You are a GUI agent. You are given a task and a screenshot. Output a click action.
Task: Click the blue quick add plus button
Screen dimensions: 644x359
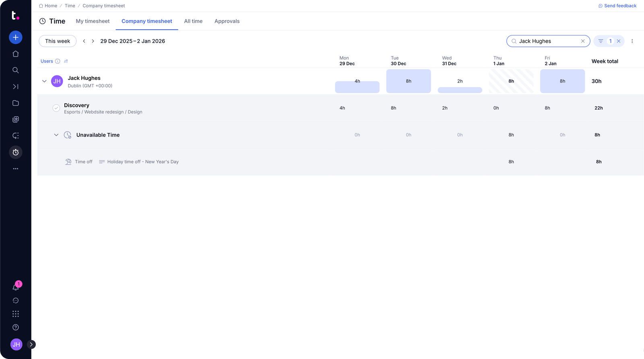click(16, 37)
